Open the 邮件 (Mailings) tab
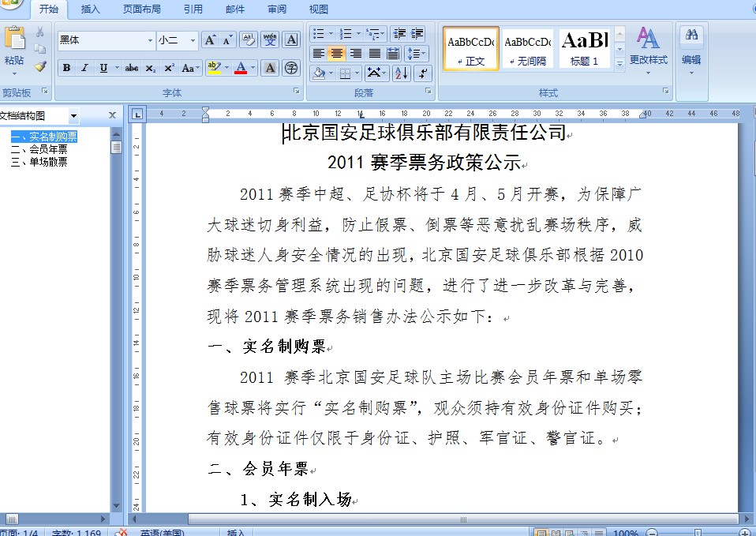The image size is (756, 536). click(235, 9)
